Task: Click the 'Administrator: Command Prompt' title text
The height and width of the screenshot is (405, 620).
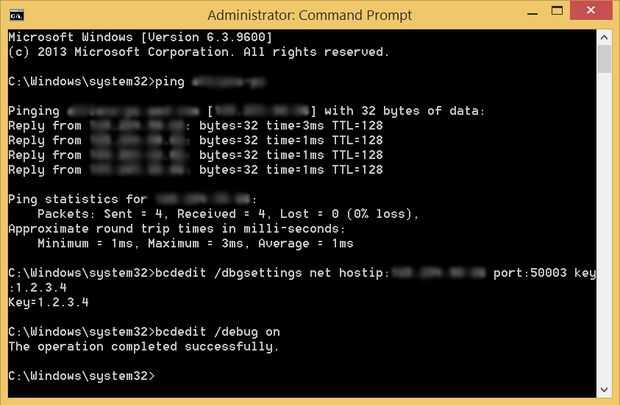Action: [309, 15]
